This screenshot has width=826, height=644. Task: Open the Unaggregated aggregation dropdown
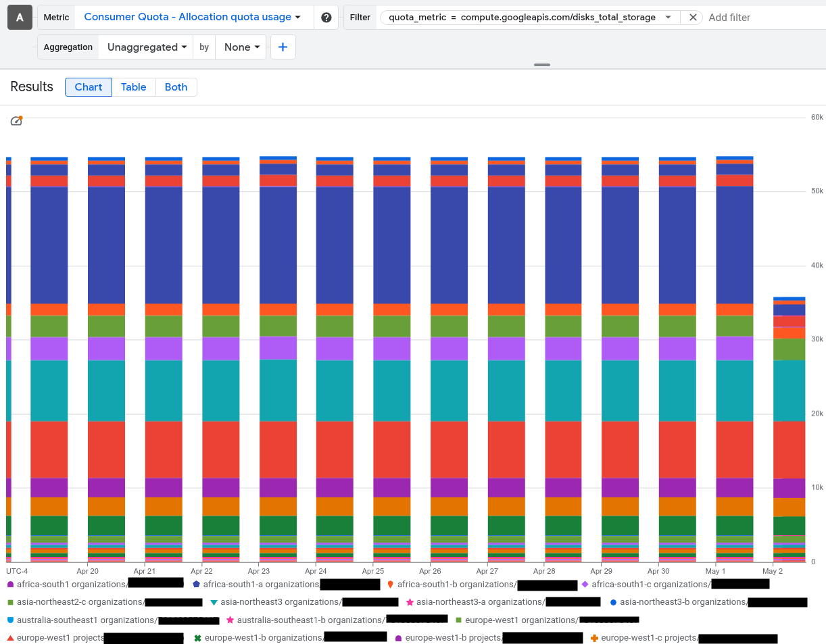tap(145, 47)
